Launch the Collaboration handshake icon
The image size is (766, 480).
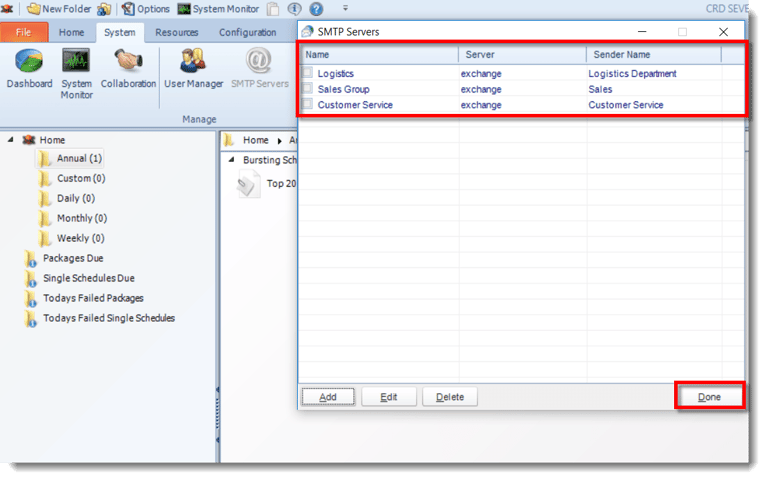coord(128,68)
